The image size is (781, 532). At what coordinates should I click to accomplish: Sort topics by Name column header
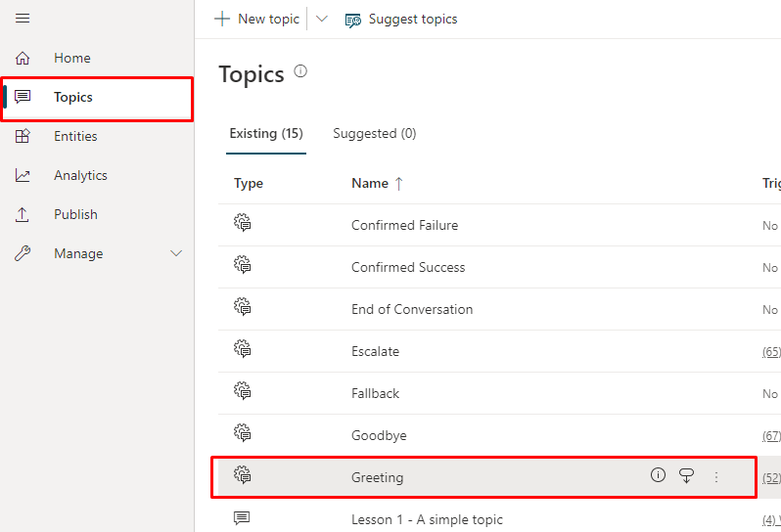(x=370, y=183)
